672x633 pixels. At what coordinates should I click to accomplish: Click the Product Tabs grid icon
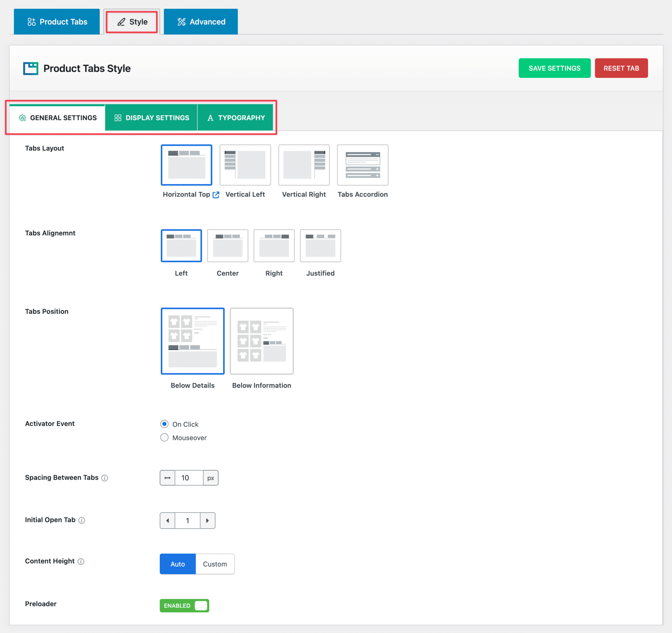pyautogui.click(x=31, y=22)
